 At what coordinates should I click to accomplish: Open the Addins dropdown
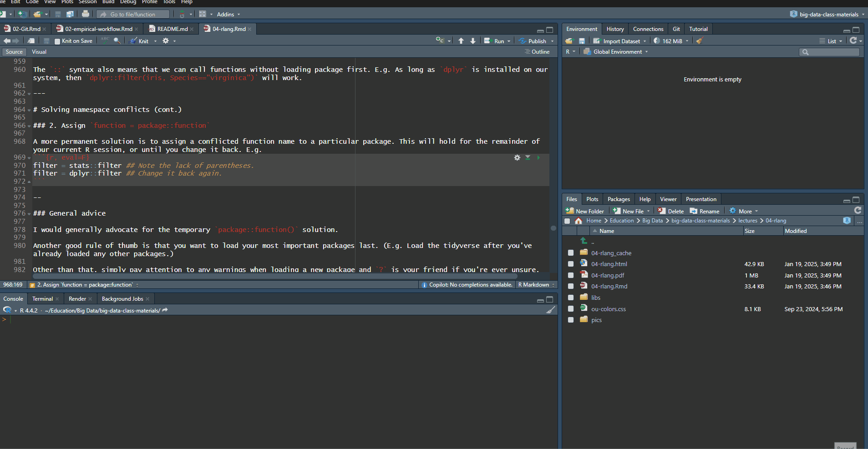(228, 15)
